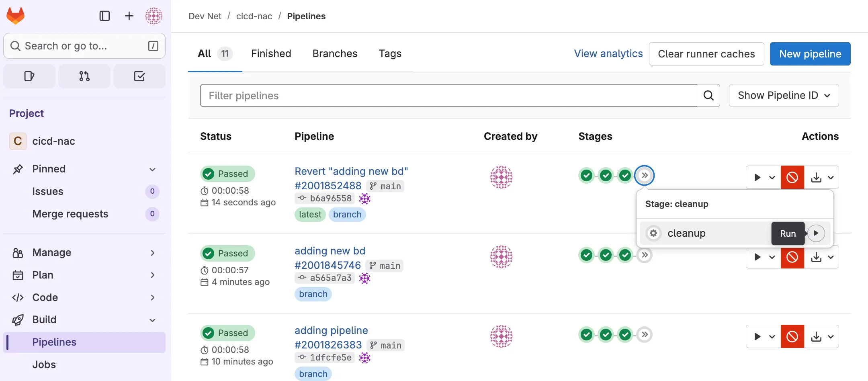Image resolution: width=868 pixels, height=381 pixels.
Task: Open the to-do list shortcut icon
Action: click(139, 76)
